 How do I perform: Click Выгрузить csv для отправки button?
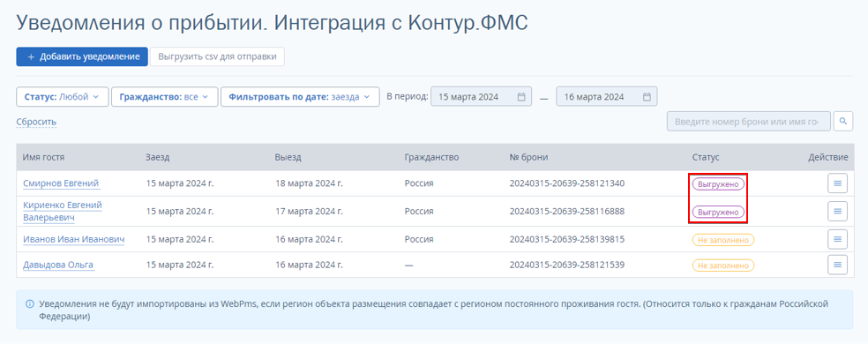217,56
